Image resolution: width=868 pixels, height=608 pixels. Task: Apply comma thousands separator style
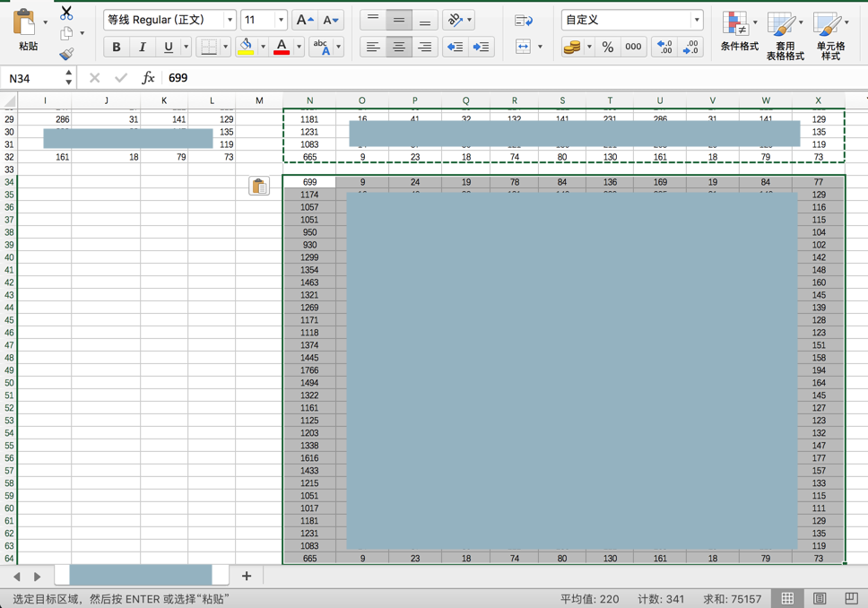click(633, 47)
